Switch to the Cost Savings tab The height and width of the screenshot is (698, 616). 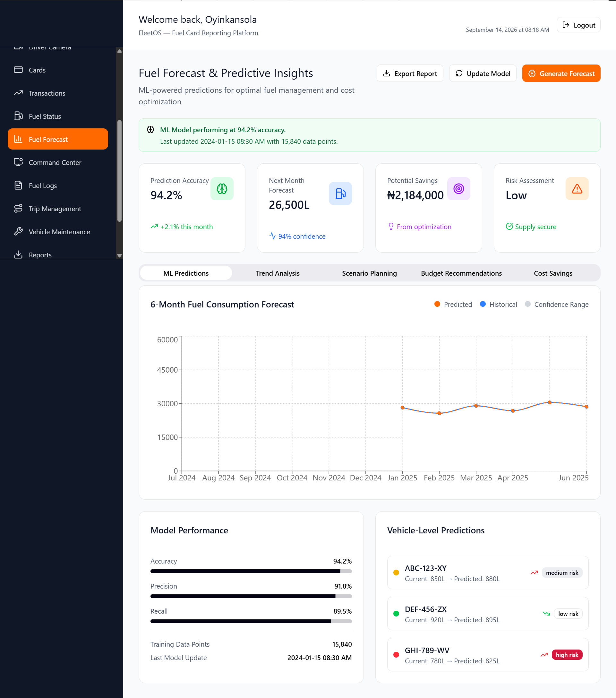[553, 273]
